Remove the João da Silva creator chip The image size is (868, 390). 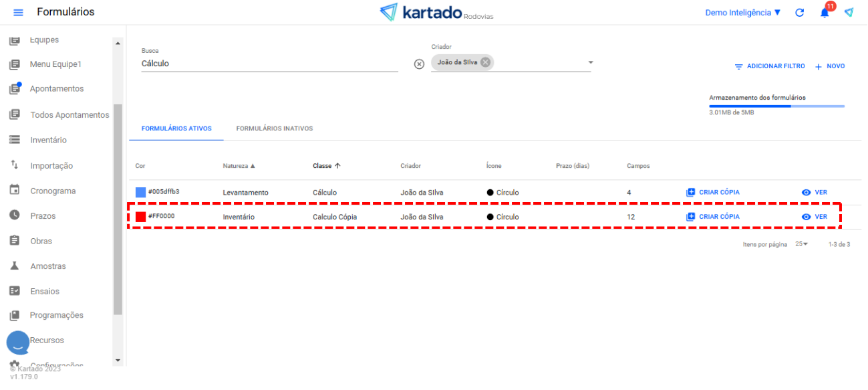(486, 62)
